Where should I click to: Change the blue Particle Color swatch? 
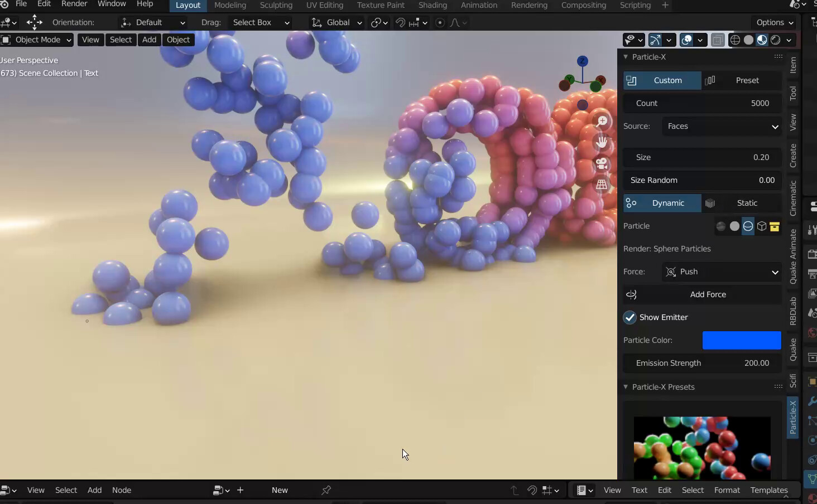tap(742, 340)
